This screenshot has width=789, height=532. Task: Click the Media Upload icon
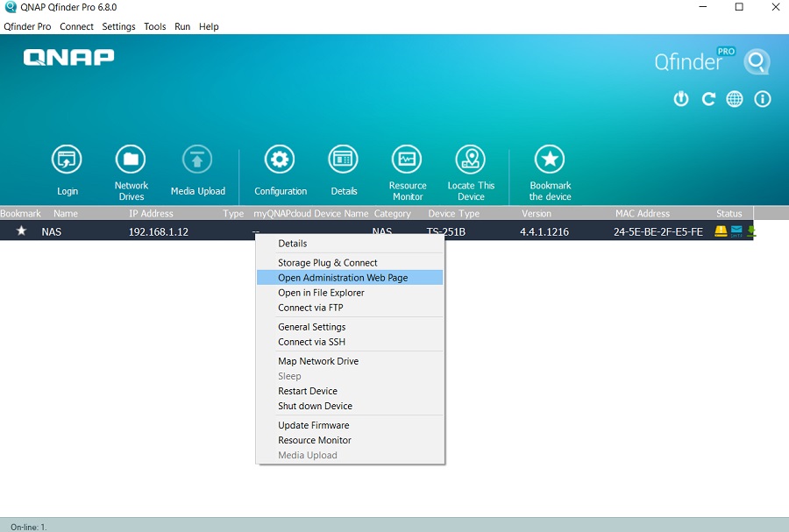pyautogui.click(x=197, y=160)
